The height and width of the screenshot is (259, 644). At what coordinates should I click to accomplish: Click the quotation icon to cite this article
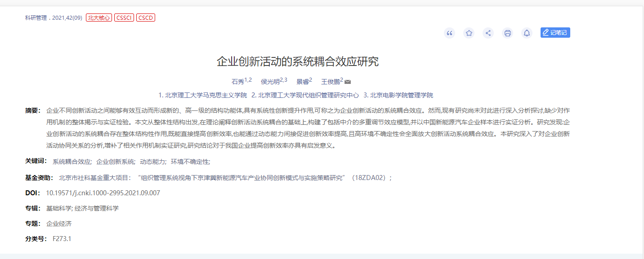[x=449, y=33]
